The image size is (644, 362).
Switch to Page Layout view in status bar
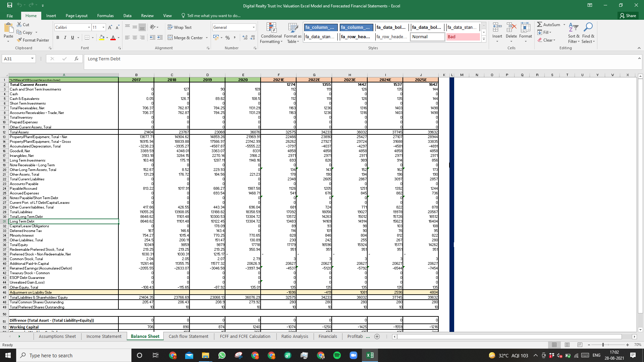tap(567, 345)
